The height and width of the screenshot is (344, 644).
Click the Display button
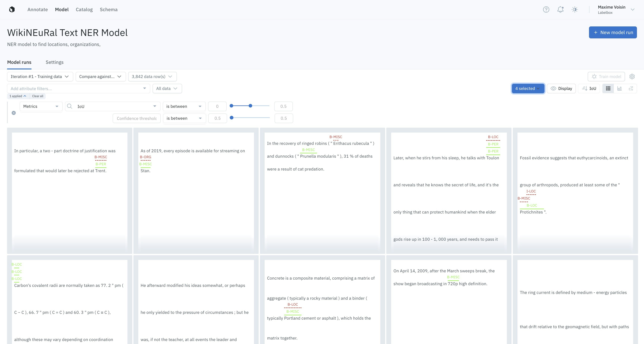click(x=561, y=88)
